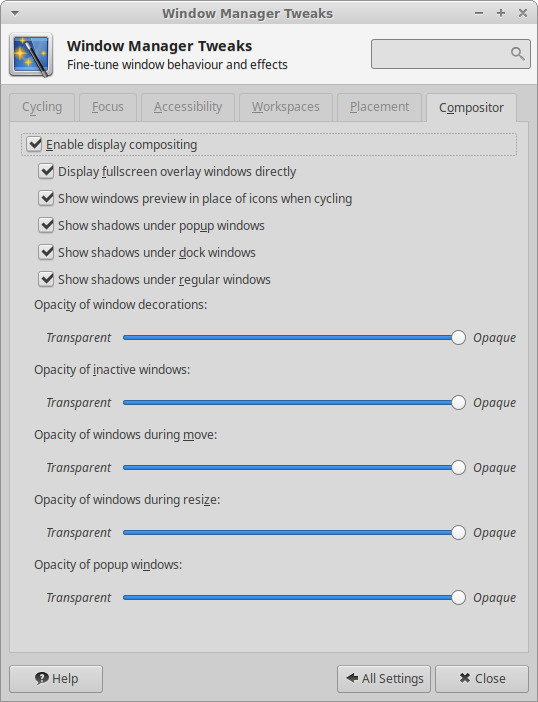Uncheck Show shadows under regular windows
This screenshot has height=702, width=538.
point(46,279)
